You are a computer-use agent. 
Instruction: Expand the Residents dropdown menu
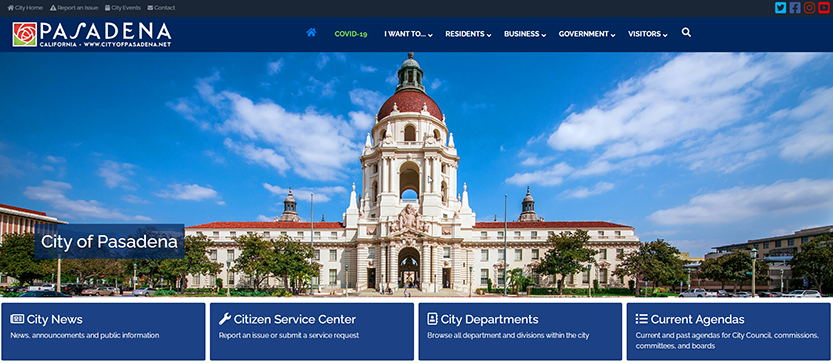[468, 34]
